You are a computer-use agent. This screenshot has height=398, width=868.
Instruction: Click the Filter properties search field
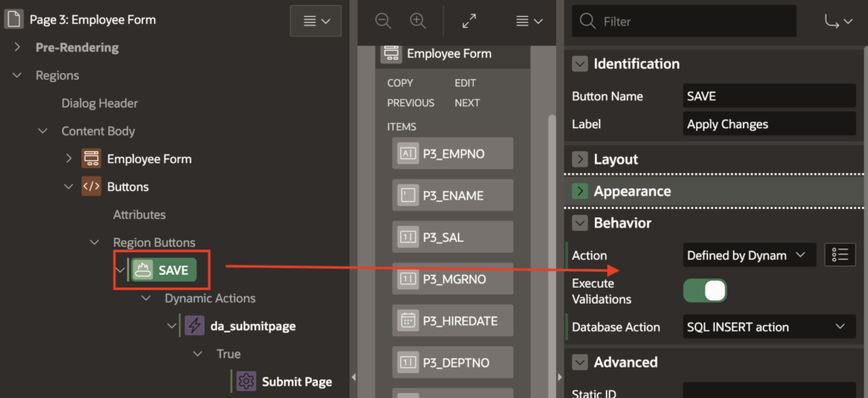(684, 21)
